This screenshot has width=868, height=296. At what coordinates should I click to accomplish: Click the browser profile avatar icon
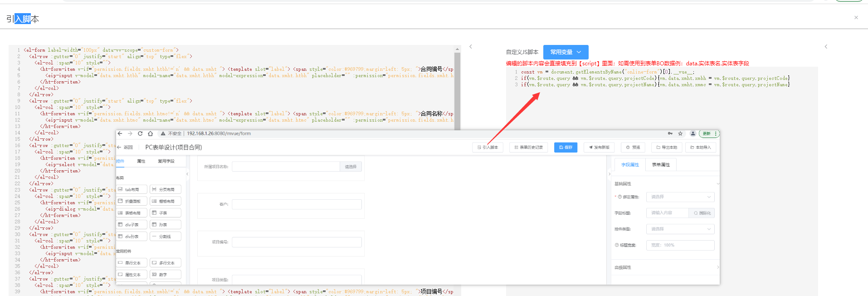point(692,133)
